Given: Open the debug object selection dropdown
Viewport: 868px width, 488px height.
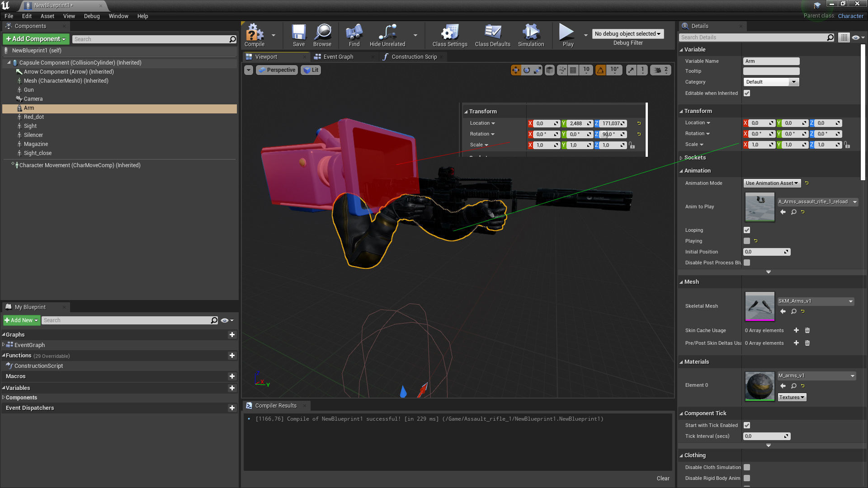Looking at the screenshot, I should point(627,33).
